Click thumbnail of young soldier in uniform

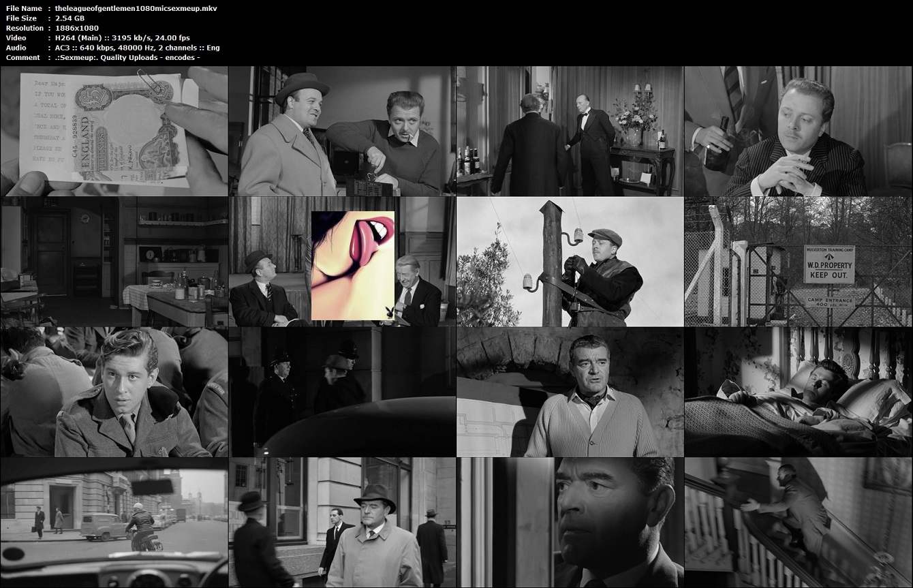point(114,392)
